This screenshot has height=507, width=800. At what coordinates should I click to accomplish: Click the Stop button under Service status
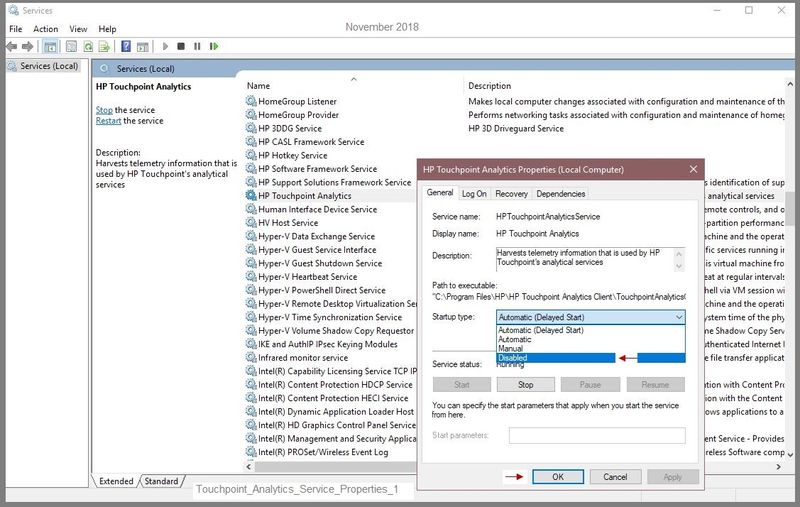click(x=526, y=385)
